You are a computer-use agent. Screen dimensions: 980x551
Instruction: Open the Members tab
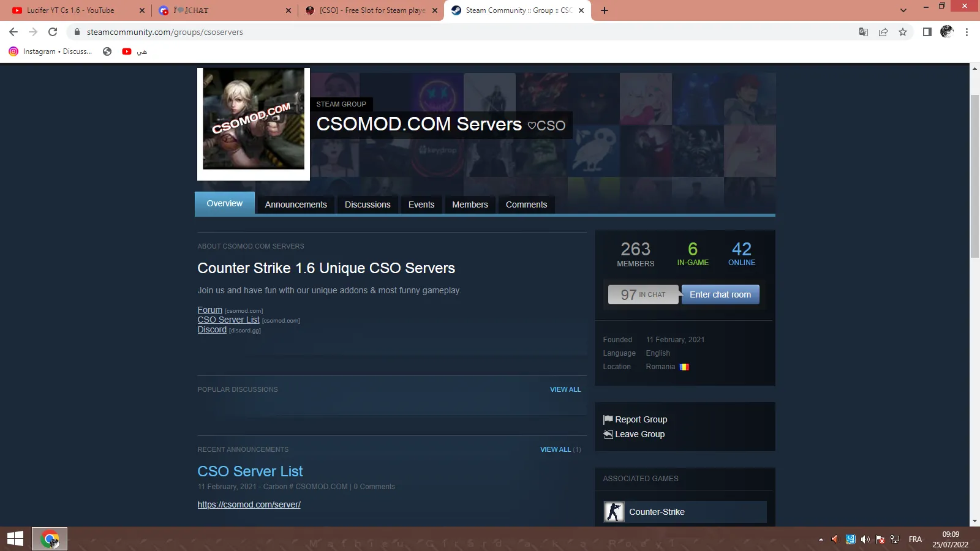click(x=470, y=204)
